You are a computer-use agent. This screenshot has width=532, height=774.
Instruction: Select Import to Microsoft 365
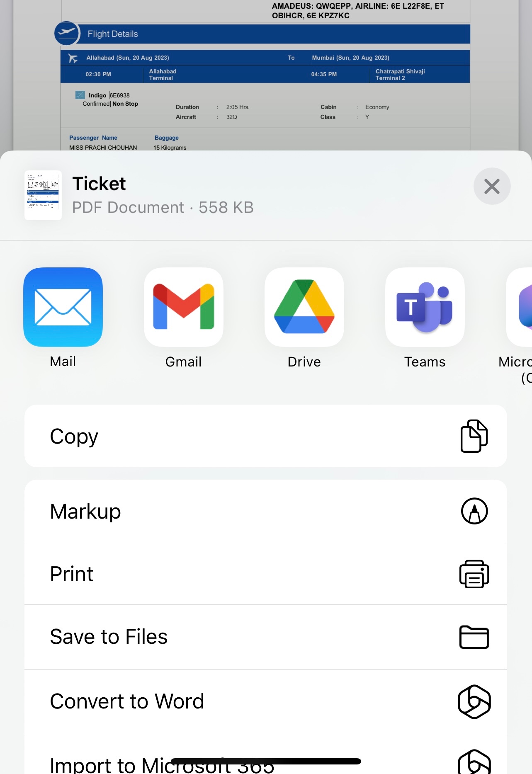point(266,755)
